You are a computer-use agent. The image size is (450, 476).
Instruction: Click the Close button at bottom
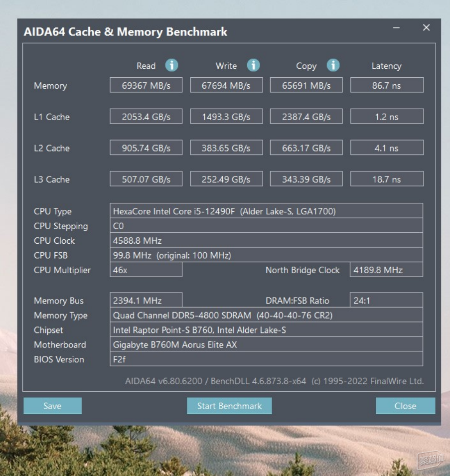[405, 406]
